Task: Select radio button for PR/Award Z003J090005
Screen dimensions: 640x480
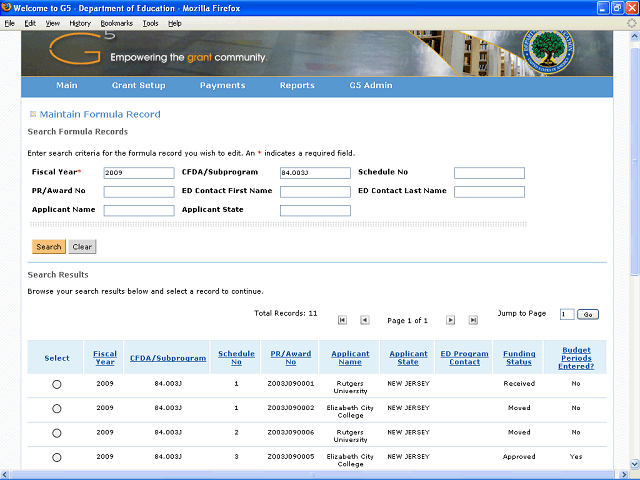Action: [x=56, y=458]
